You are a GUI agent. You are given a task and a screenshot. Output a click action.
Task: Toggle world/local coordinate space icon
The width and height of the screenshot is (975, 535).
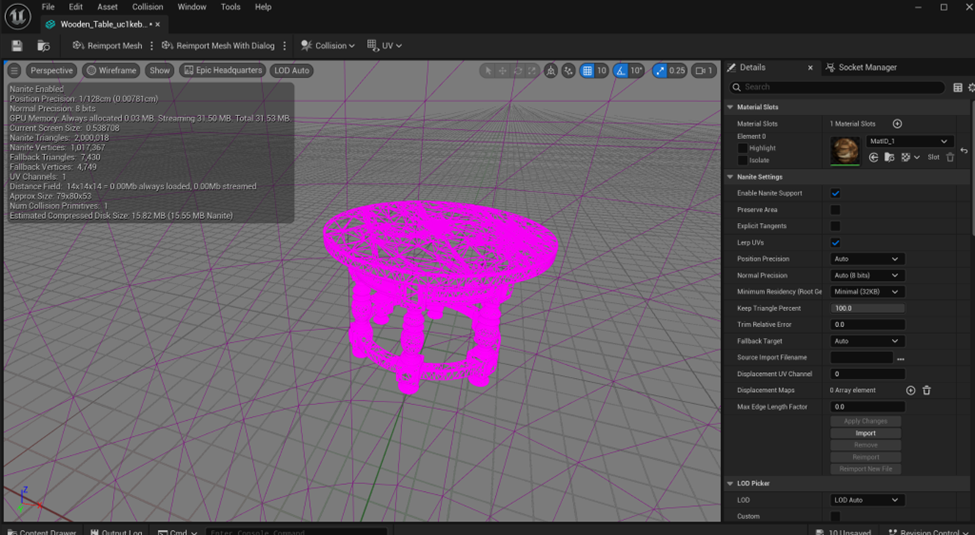(550, 71)
